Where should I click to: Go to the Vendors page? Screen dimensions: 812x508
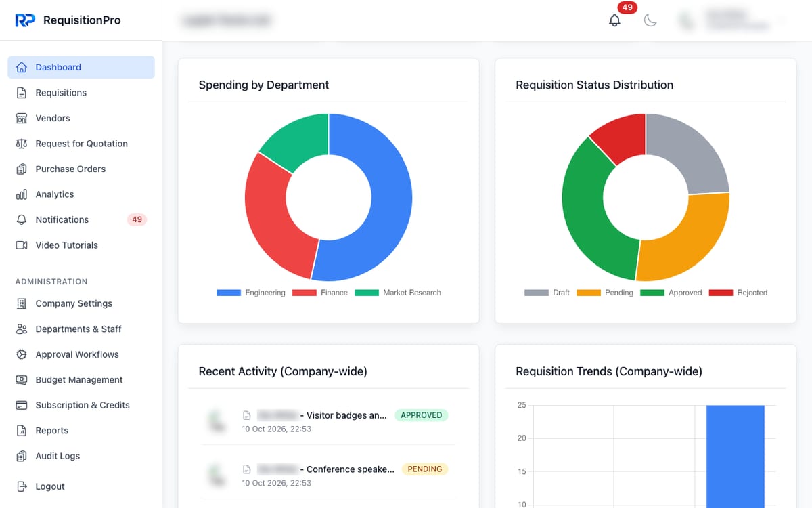pos(81,118)
